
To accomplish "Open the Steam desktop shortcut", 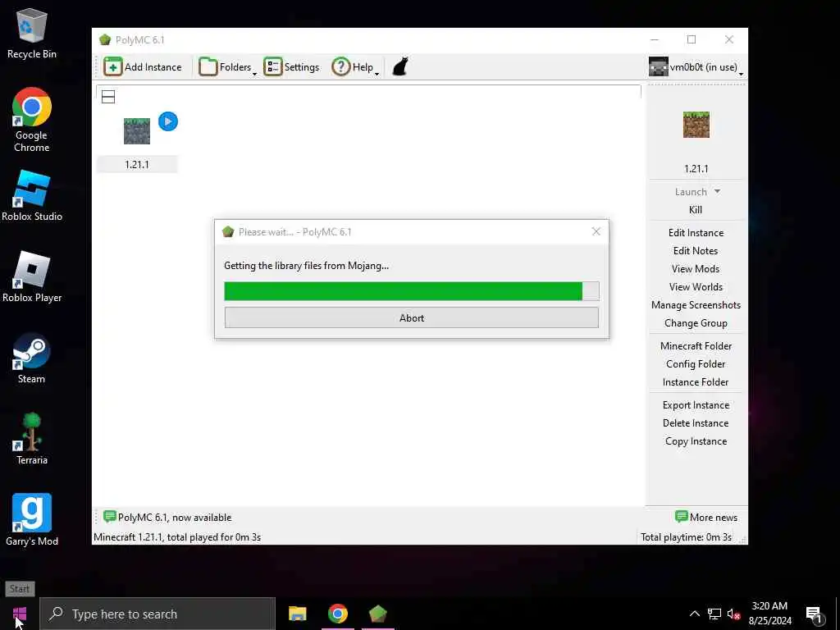I will click(x=32, y=358).
